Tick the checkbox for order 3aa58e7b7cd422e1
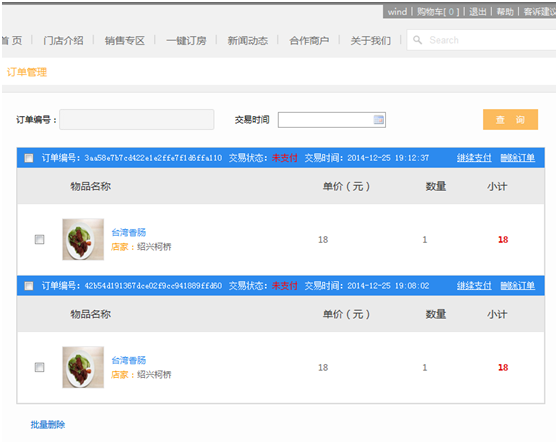 tap(29, 158)
